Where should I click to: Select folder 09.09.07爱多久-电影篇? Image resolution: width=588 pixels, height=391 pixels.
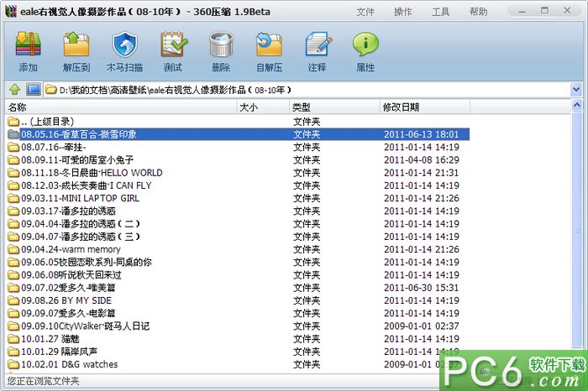(x=238, y=314)
